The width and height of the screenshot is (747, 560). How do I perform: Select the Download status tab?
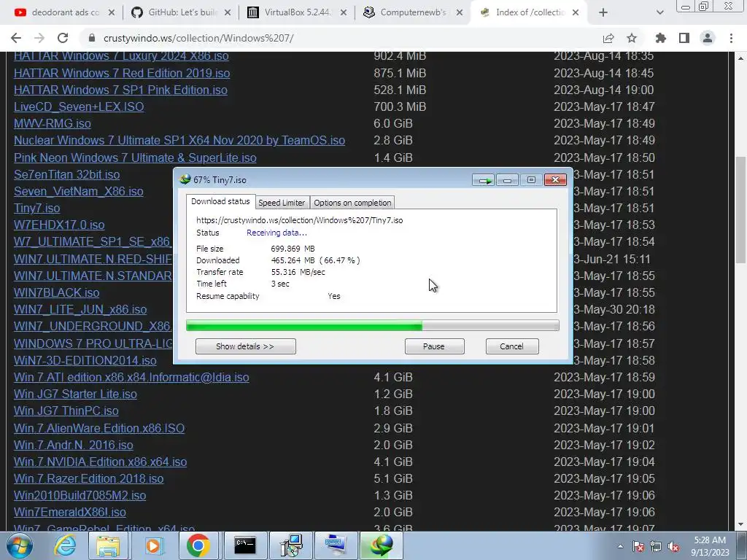(x=220, y=201)
